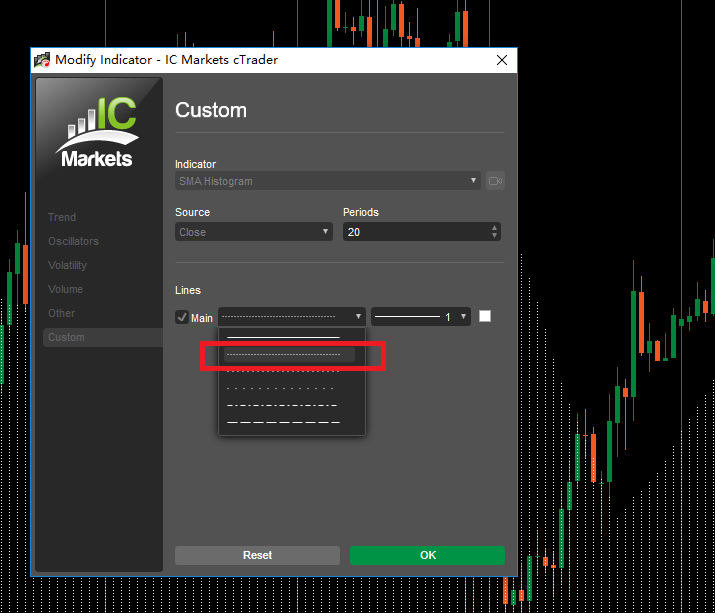Select the Oscillators category
Image resolution: width=715 pixels, height=613 pixels.
click(x=73, y=241)
